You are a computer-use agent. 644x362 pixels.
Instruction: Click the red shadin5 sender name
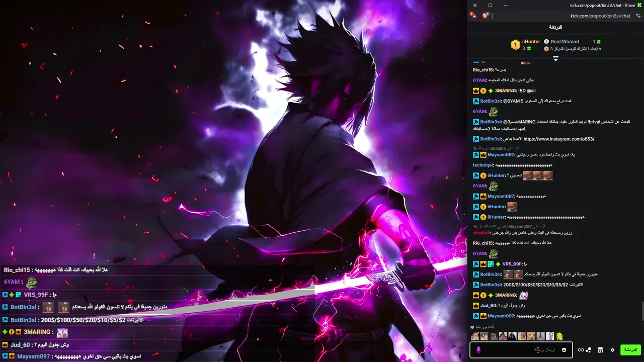[481, 233]
